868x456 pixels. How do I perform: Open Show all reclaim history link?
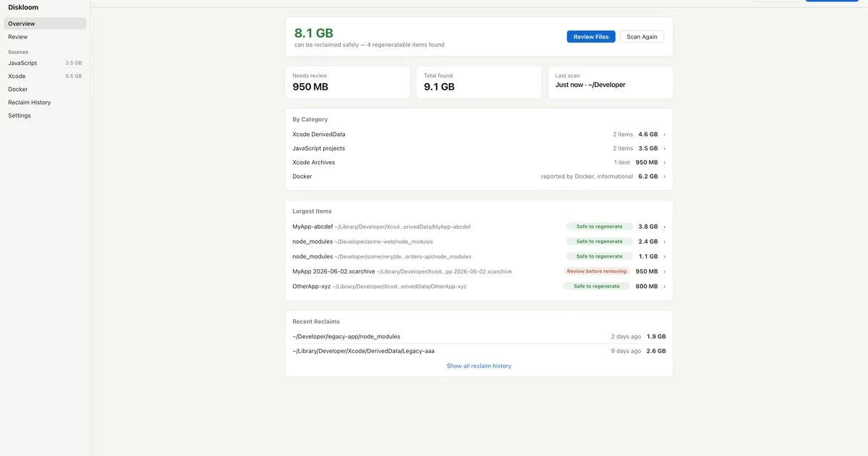(479, 366)
